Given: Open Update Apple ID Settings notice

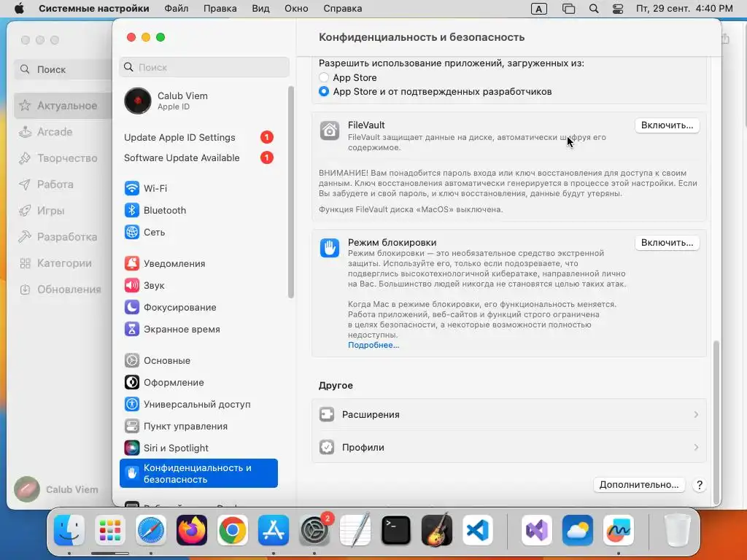Looking at the screenshot, I should pos(198,137).
